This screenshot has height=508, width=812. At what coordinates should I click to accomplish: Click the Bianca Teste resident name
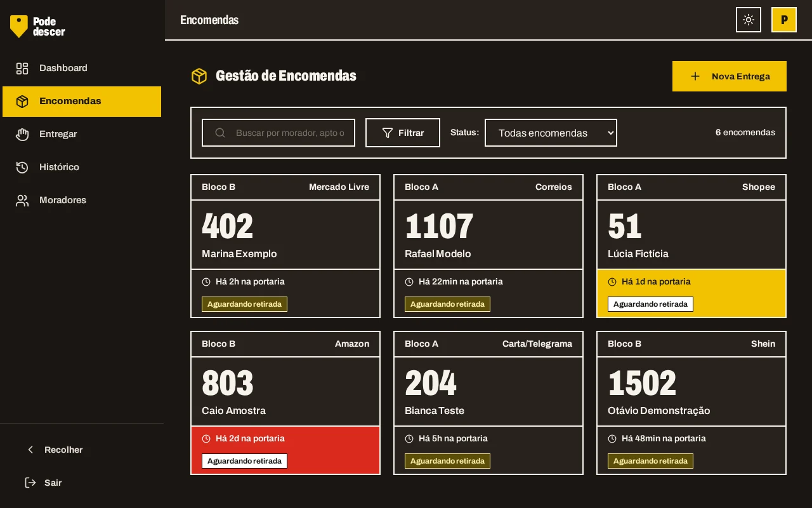pyautogui.click(x=435, y=411)
